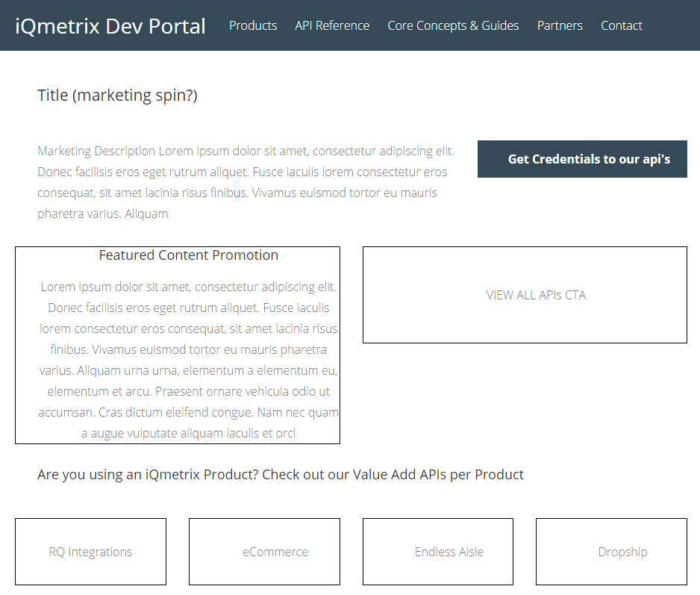Click the highlighted selection in the word finibus
Image resolution: width=700 pixels, height=595 pixels.
click(x=237, y=193)
